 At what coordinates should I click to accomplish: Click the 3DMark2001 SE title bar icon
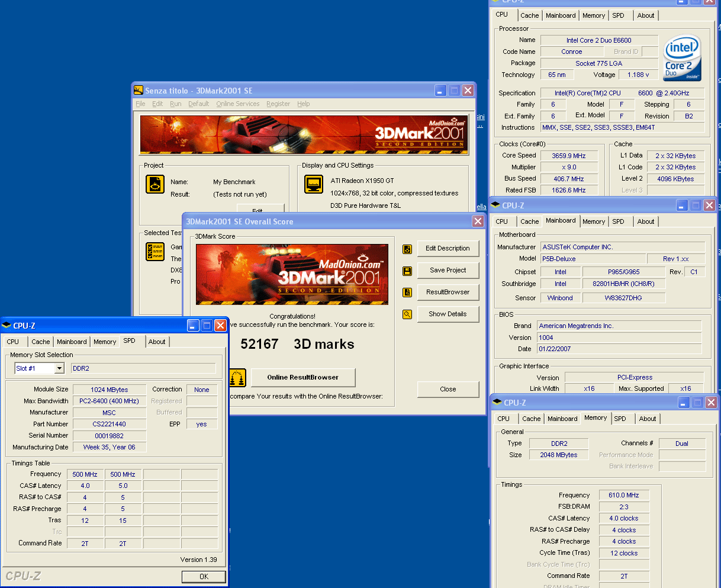[x=139, y=90]
